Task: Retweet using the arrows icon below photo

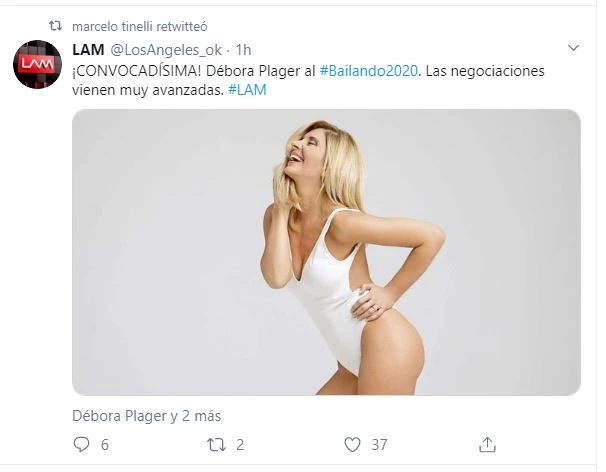Action: pos(216,445)
